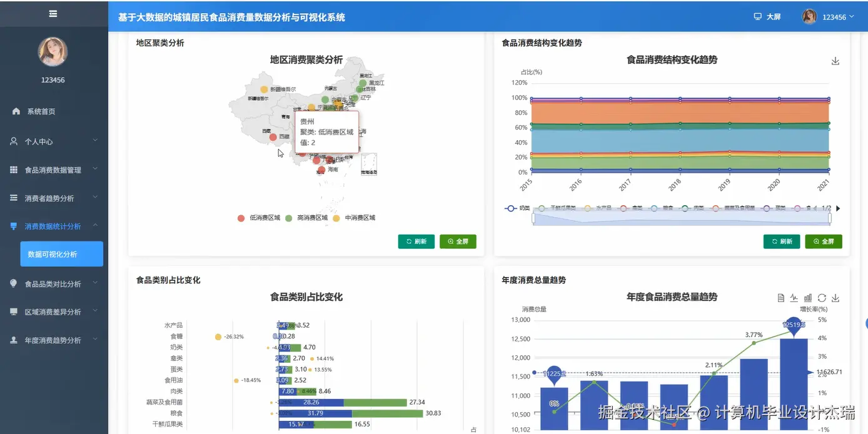868x434 pixels.
Task: Open the top-right user avatar
Action: 810,17
